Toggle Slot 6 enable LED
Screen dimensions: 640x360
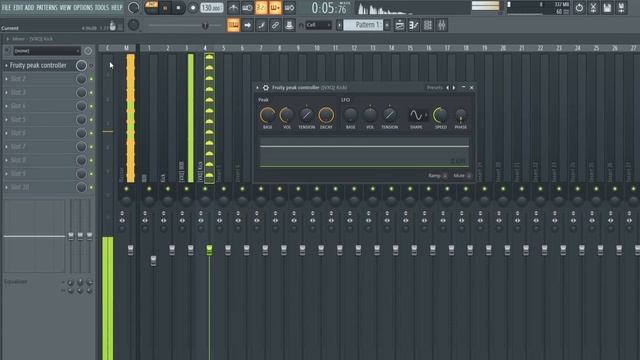pos(91,133)
